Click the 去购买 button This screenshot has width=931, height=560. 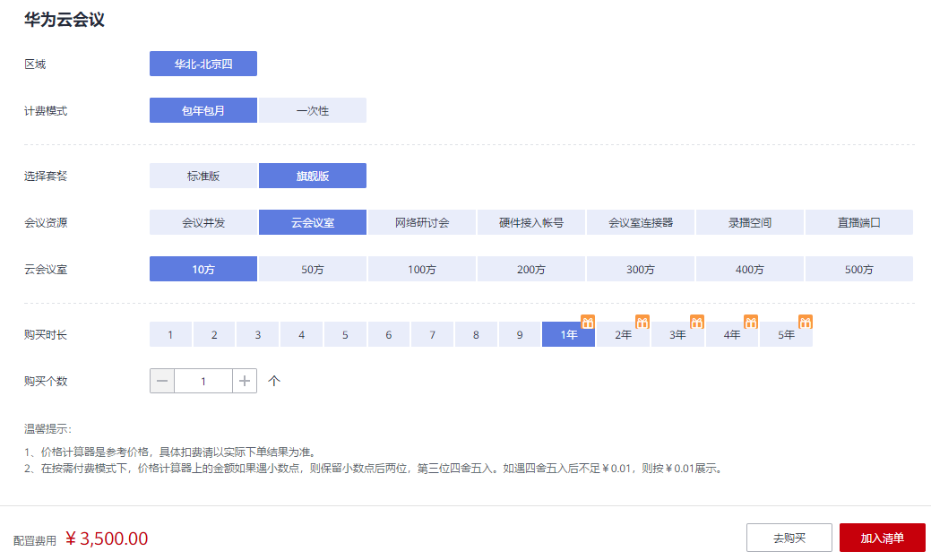coord(789,538)
